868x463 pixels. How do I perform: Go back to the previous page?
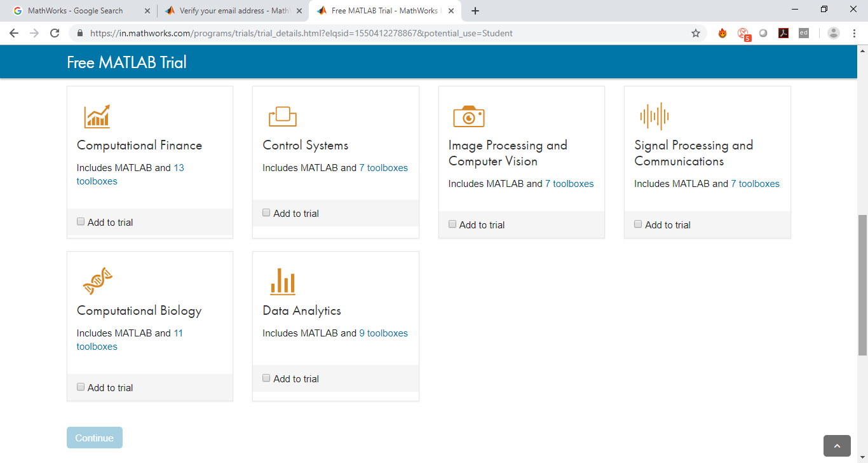tap(14, 33)
